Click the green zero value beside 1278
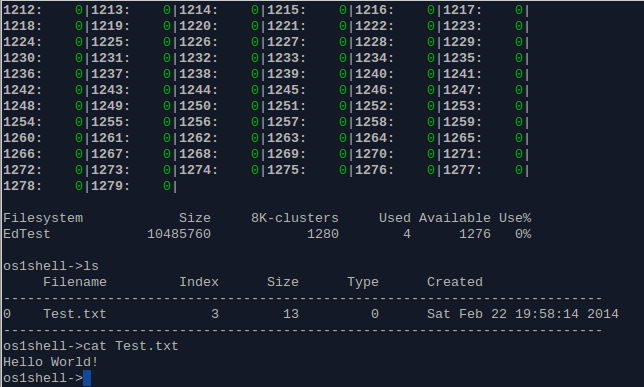644x387 pixels. [x=79, y=186]
